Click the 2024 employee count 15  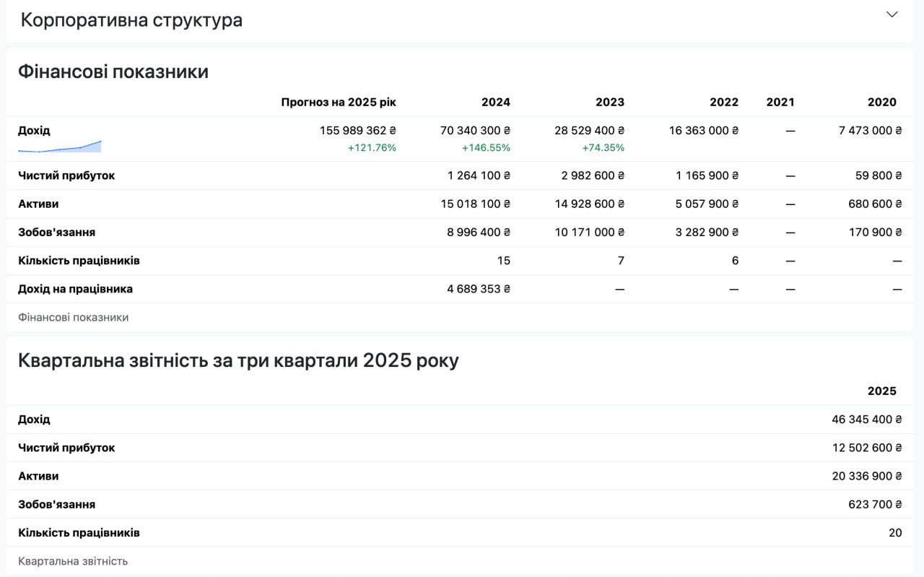[504, 261]
